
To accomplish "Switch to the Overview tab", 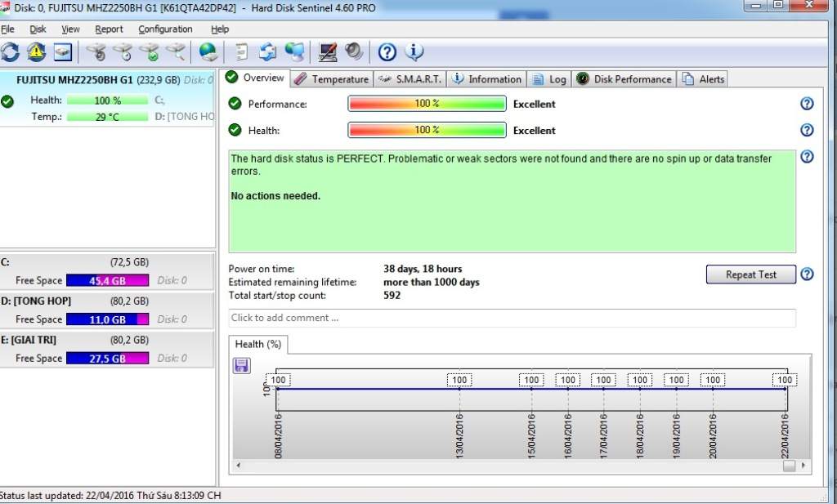I will [x=256, y=78].
